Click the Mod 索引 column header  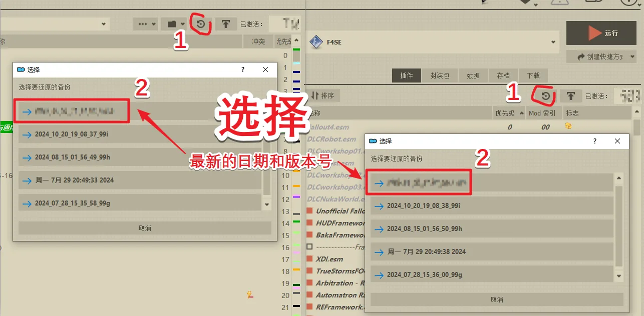(x=544, y=113)
